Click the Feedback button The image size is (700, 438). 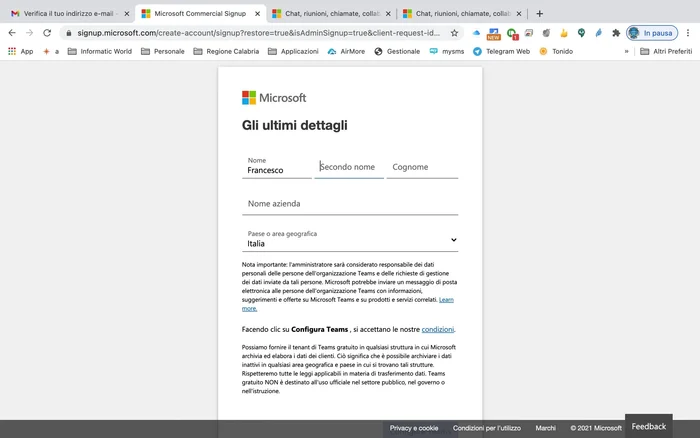pos(648,426)
